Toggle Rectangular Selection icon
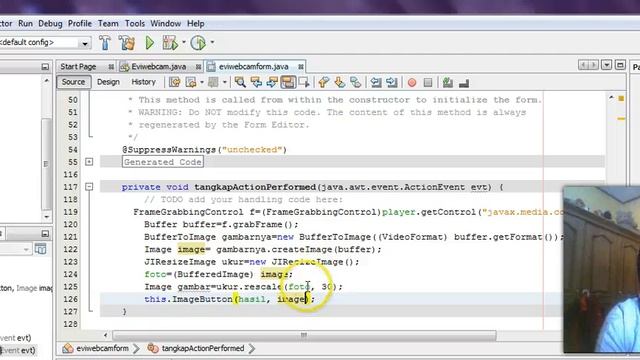The height and width of the screenshot is (360, 640). coord(304,82)
